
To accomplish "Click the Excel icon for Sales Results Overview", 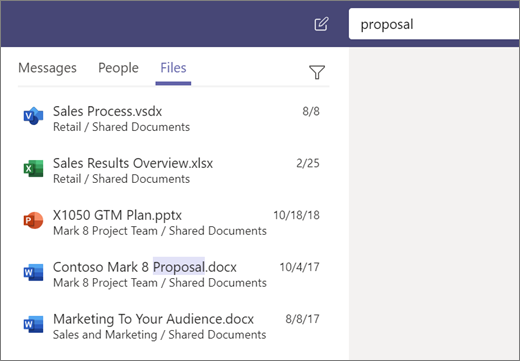I will pos(33,168).
